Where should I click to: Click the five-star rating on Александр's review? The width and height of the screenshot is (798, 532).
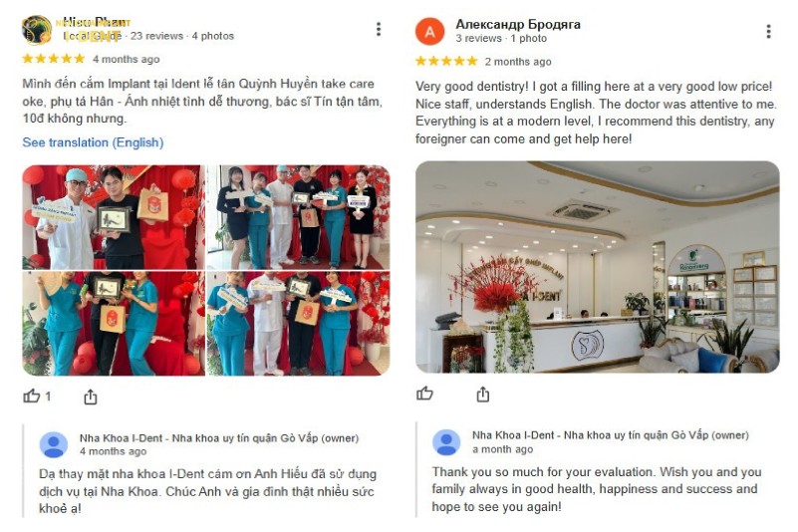click(446, 61)
